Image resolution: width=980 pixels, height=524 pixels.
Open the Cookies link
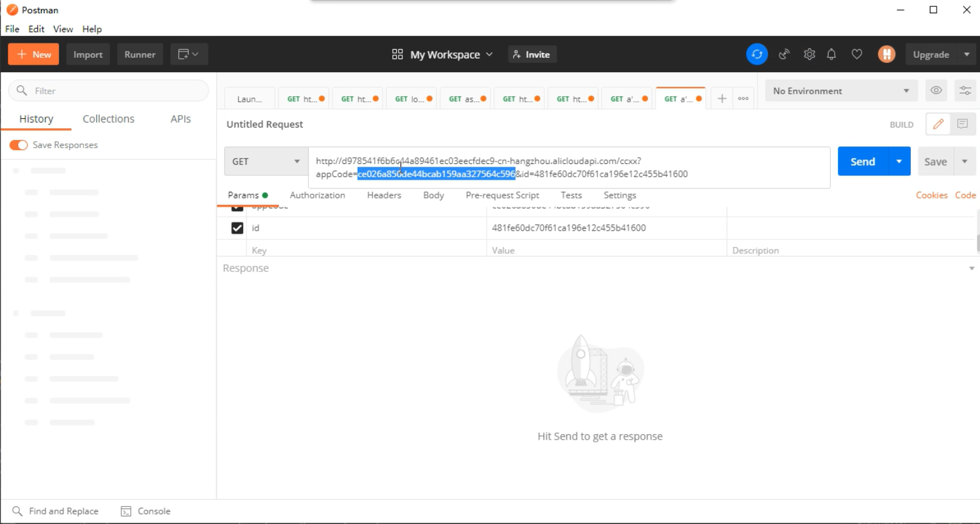click(x=932, y=195)
